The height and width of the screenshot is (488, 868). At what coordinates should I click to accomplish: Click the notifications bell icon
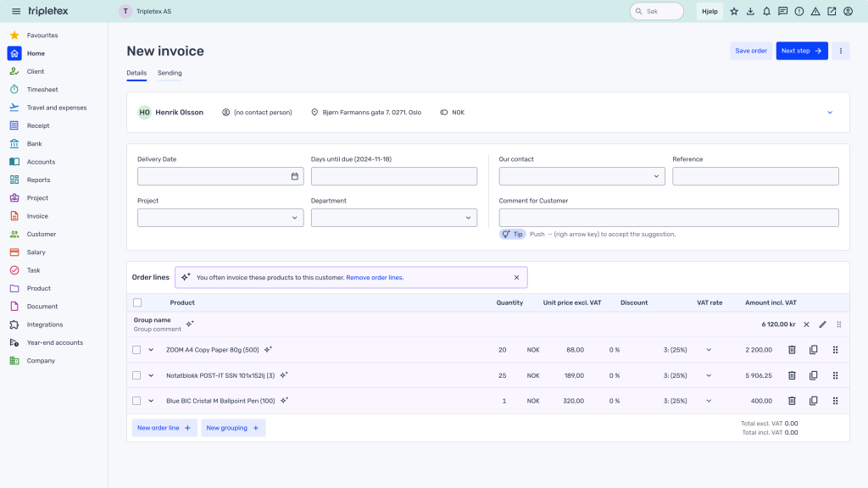tap(766, 12)
